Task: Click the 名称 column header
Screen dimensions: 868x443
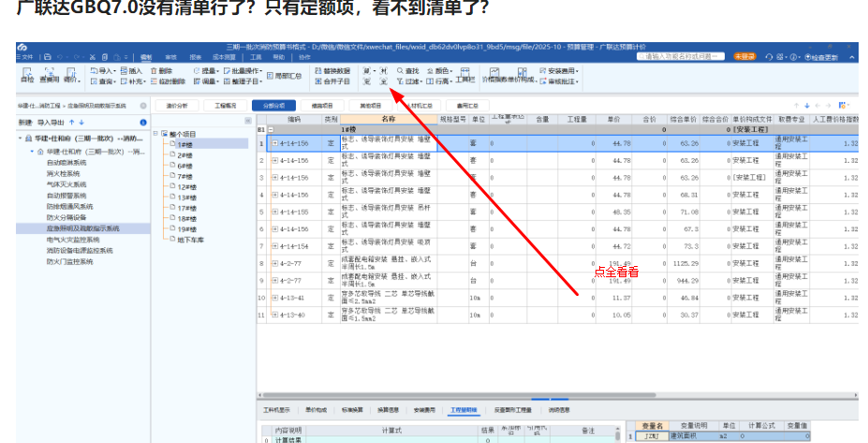Action: [x=389, y=119]
